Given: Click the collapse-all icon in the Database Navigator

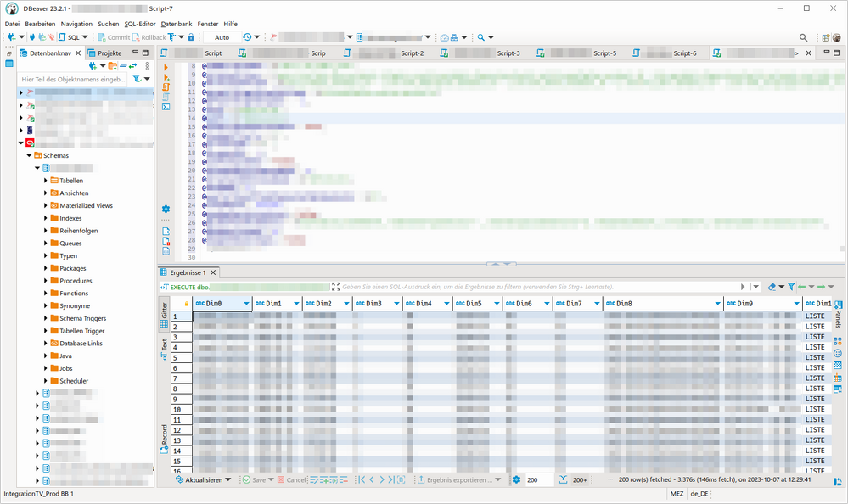Looking at the screenshot, I should point(123,65).
